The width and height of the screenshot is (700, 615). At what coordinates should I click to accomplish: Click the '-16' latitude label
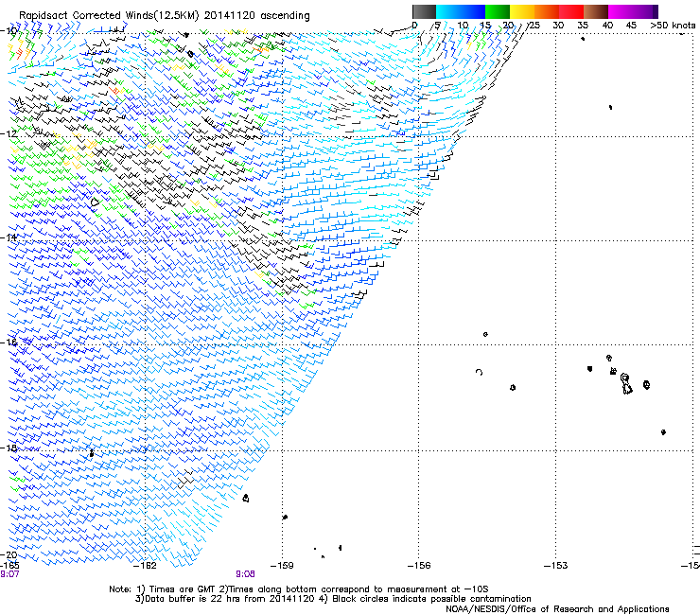click(9, 343)
